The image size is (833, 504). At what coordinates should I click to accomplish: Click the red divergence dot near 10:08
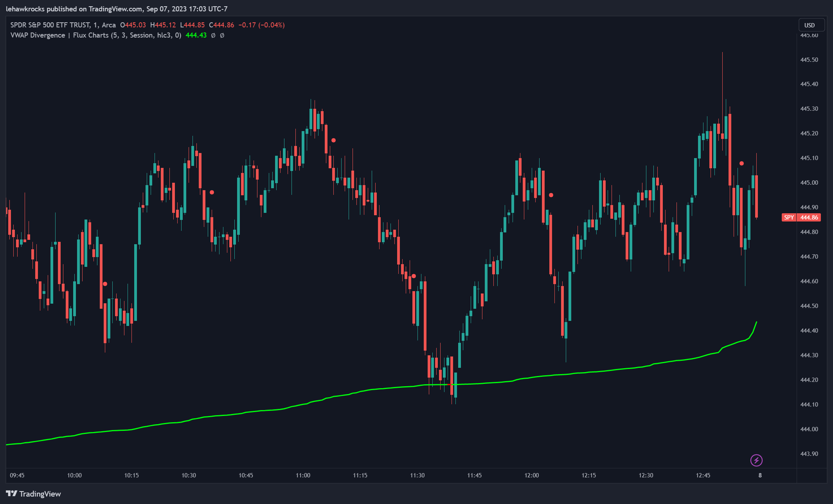click(105, 284)
